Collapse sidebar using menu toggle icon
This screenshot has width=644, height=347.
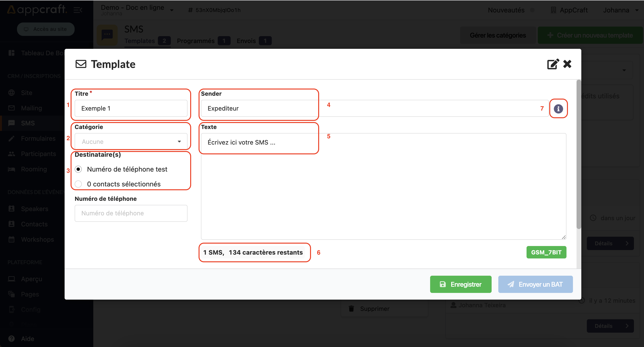pyautogui.click(x=78, y=10)
